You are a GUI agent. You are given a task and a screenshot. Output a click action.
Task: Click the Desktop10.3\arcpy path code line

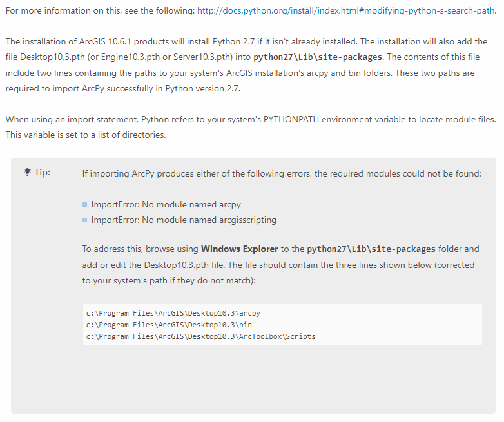173,313
